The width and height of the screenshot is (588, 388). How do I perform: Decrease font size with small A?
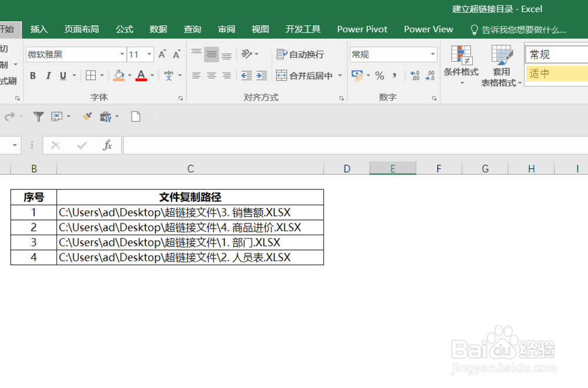click(x=176, y=54)
